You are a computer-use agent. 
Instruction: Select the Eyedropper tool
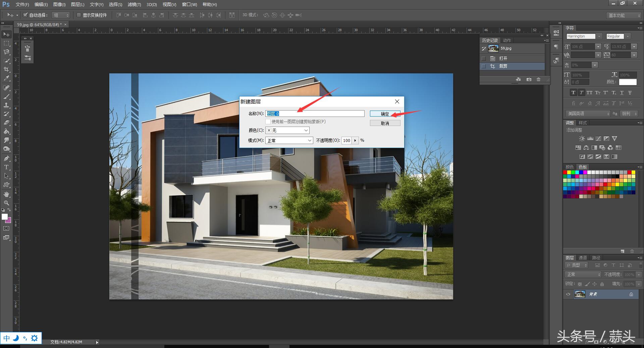click(6, 78)
